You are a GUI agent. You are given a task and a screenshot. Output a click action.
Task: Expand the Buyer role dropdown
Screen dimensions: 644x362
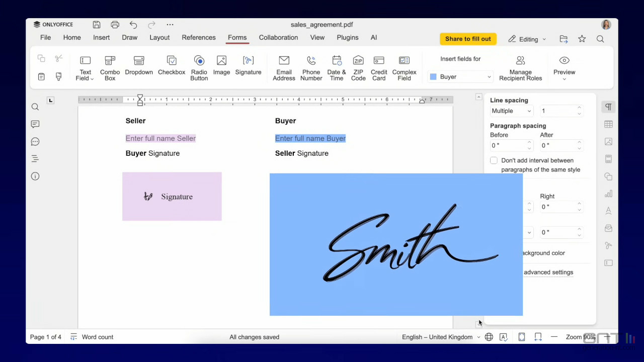point(460,77)
